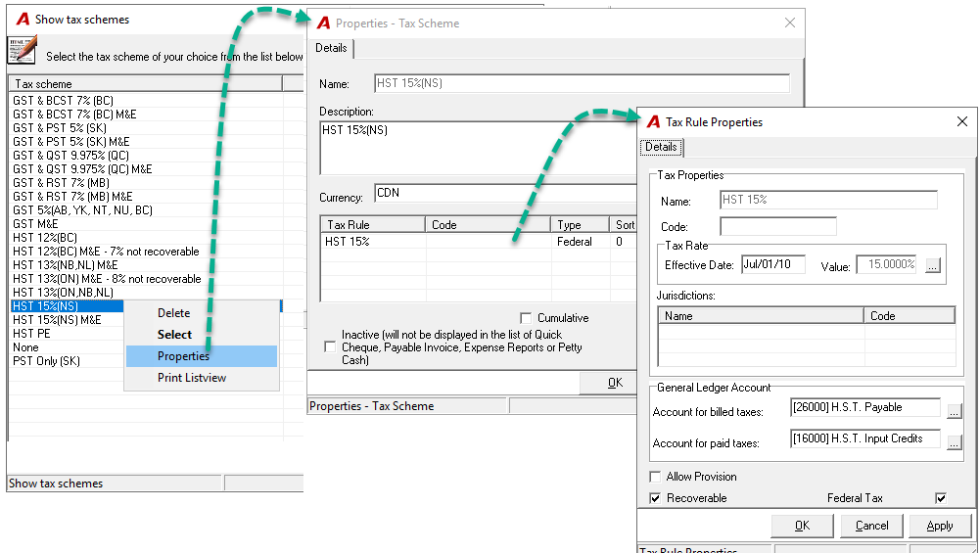The width and height of the screenshot is (980, 553).
Task: Select GST & RST 7% (MB) M&E
Action: coord(72,197)
